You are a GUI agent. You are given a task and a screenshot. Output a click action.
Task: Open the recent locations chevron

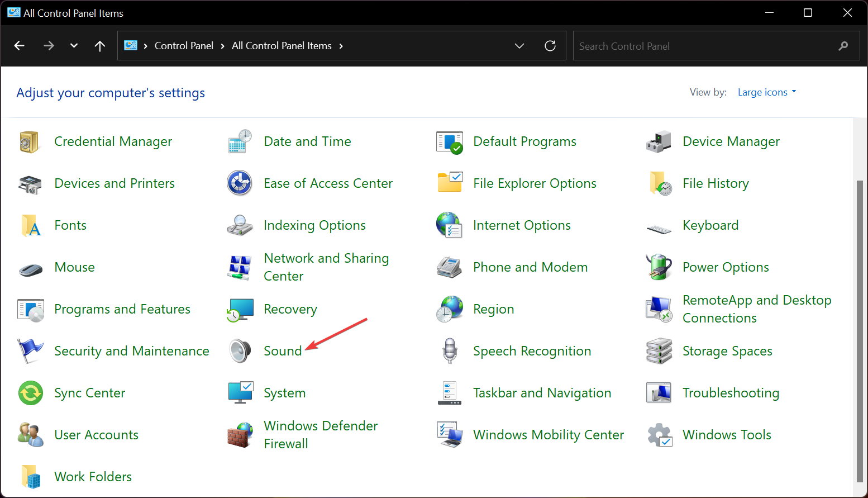tap(74, 46)
